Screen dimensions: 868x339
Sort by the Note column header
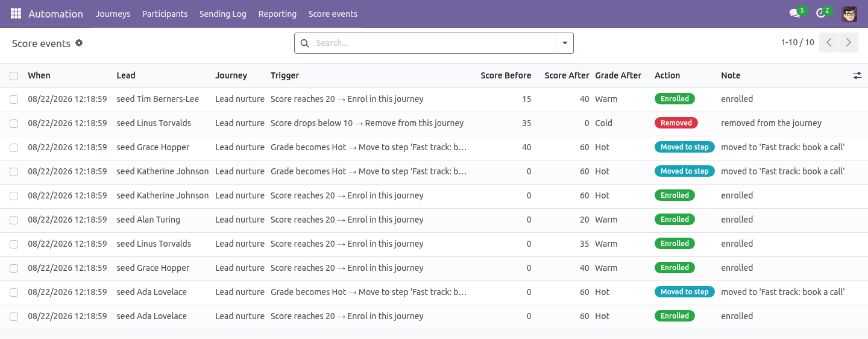[731, 75]
